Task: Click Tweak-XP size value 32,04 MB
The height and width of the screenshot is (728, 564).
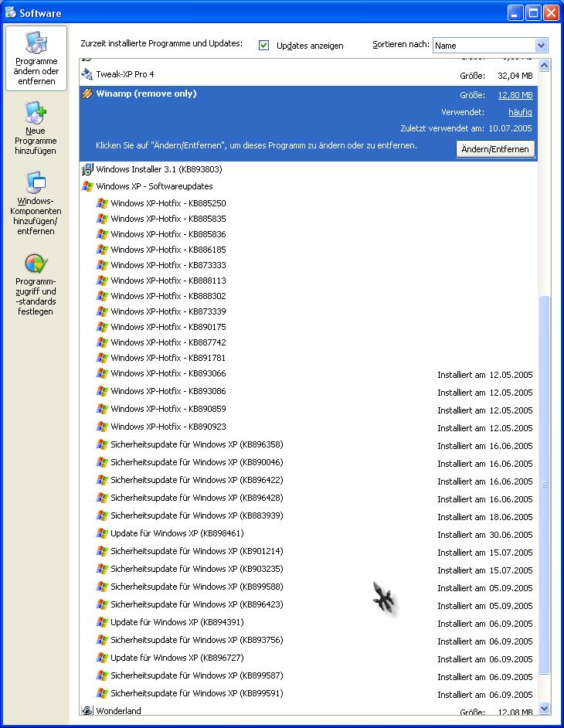Action: coord(515,76)
